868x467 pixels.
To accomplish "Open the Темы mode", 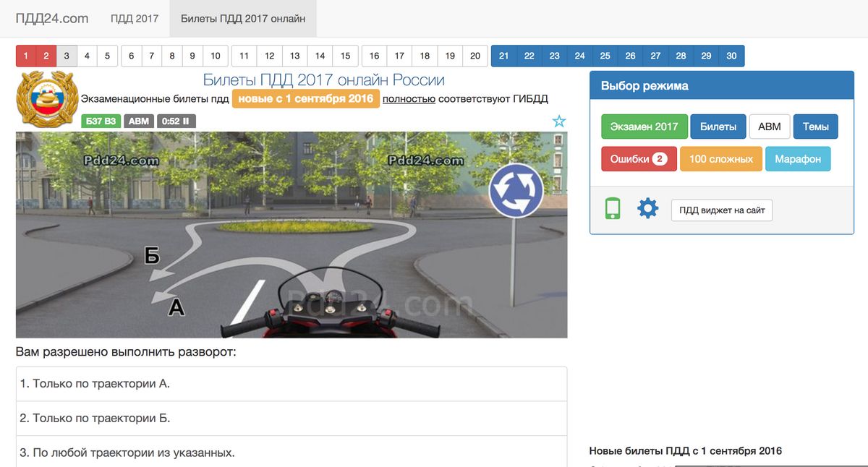I will 815,127.
